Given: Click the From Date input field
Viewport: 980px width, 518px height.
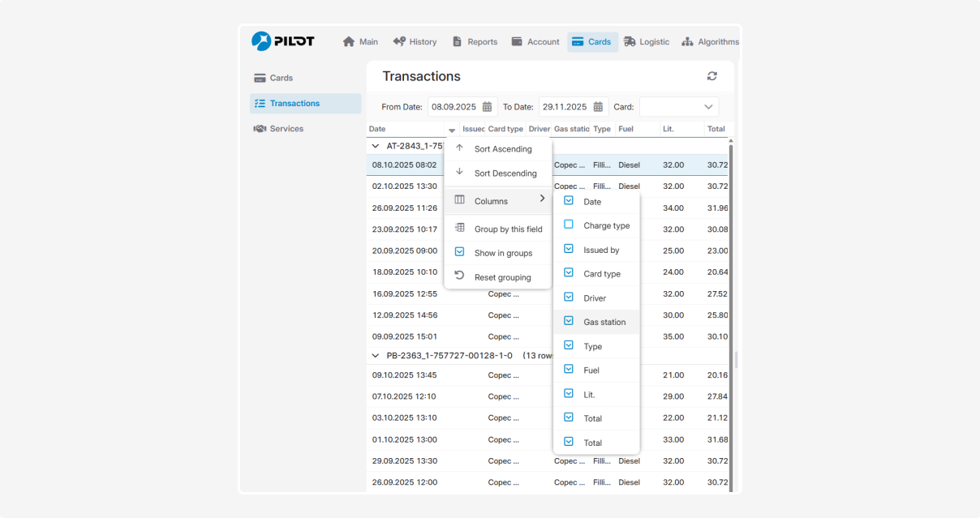Looking at the screenshot, I should [454, 107].
